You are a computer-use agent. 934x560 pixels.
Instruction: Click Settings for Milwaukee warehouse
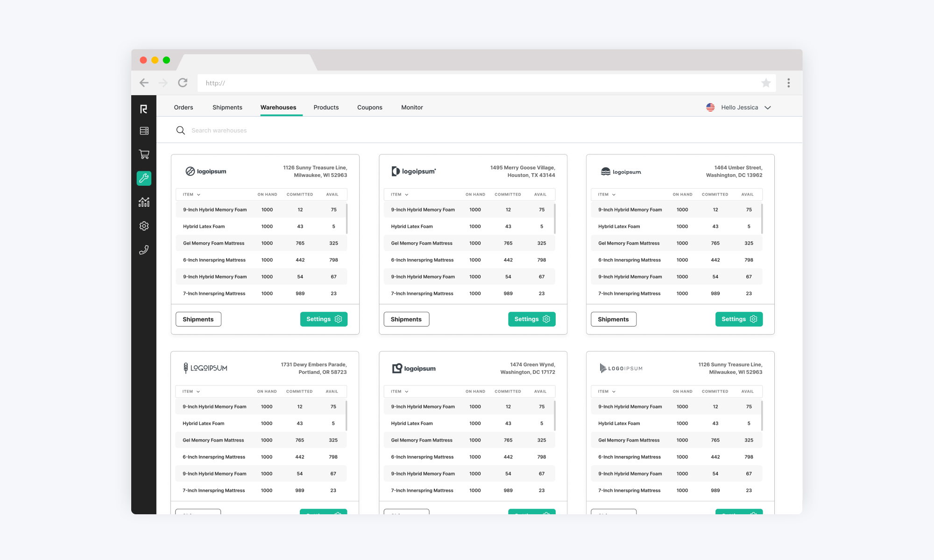[x=324, y=319]
